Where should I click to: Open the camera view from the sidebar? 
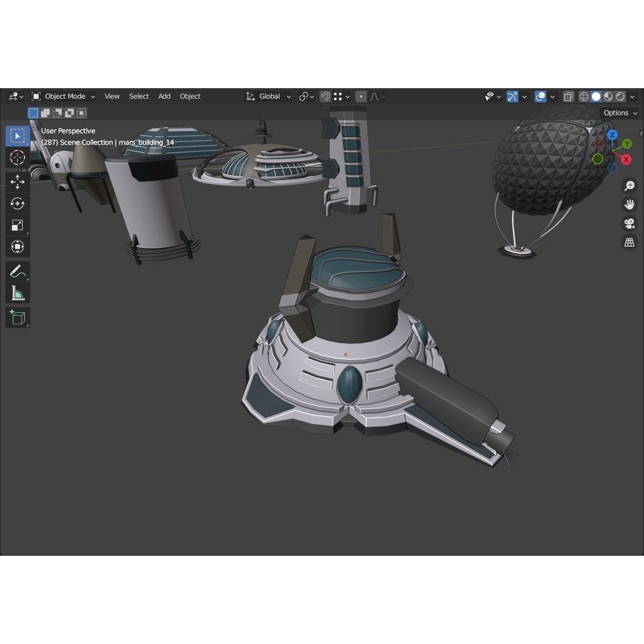[x=629, y=224]
